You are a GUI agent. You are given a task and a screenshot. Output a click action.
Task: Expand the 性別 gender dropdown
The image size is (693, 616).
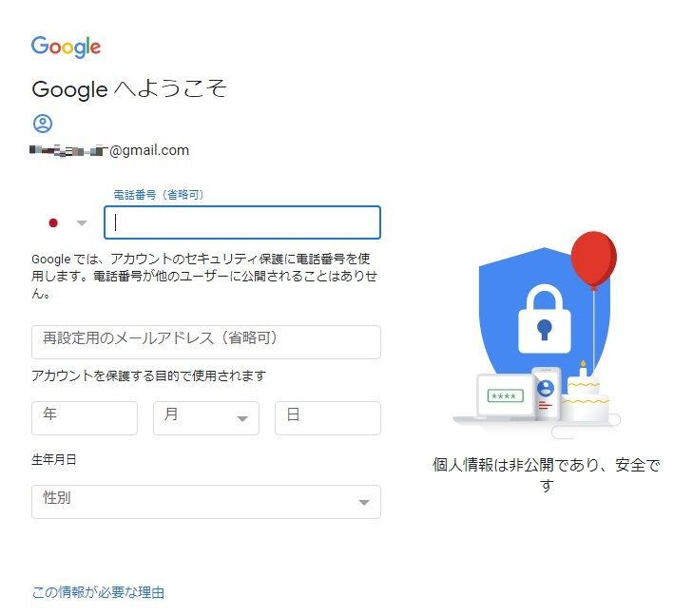[206, 502]
